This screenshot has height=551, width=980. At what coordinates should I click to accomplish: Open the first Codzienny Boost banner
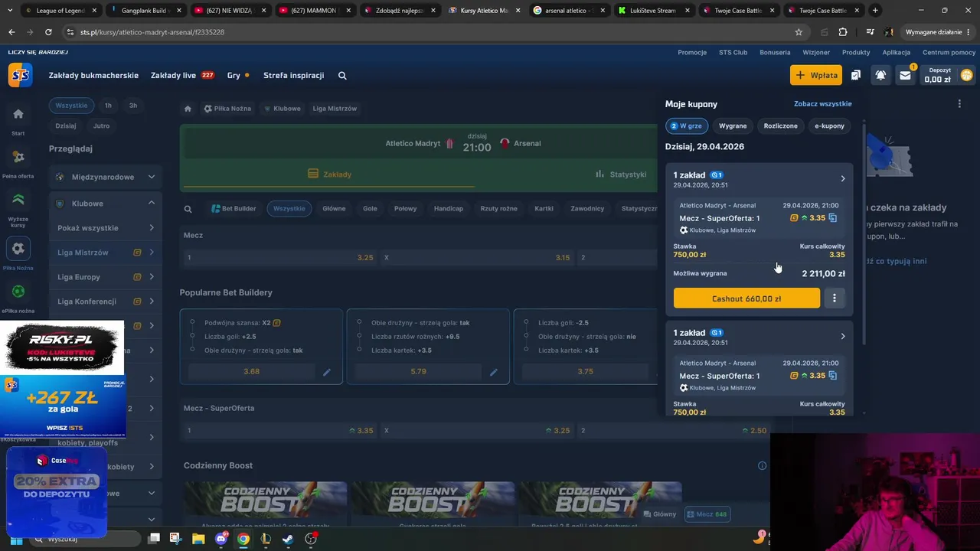265,504
